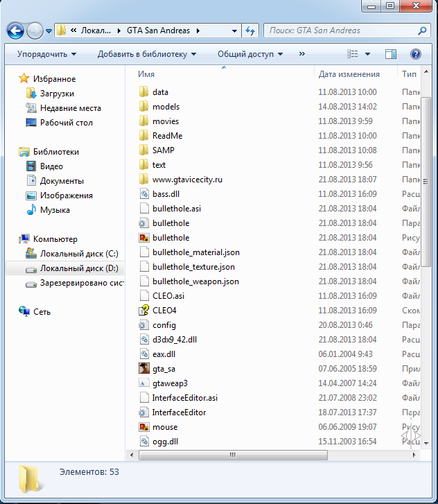
Task: Click the InterfaceEditor.asi file name
Action: [185, 398]
